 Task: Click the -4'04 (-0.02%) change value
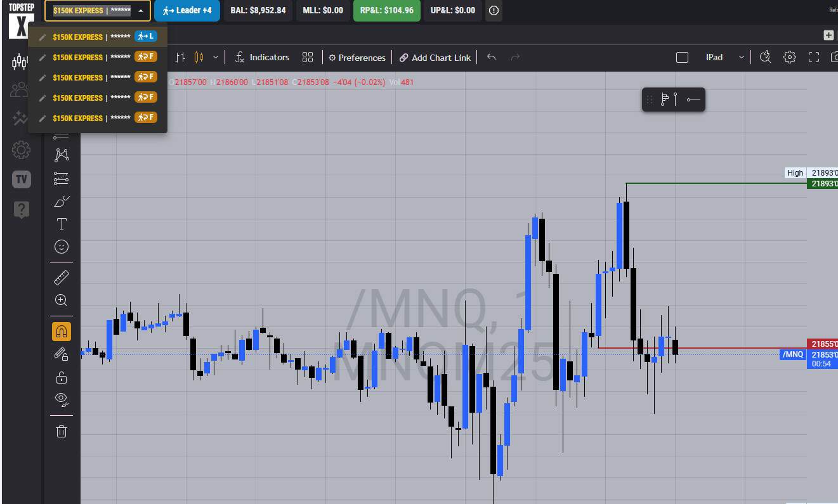point(359,82)
